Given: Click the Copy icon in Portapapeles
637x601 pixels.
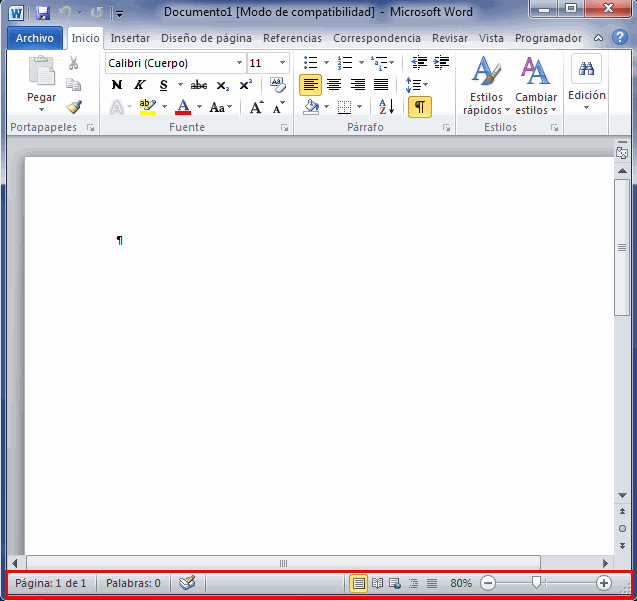Looking at the screenshot, I should pos(74,85).
